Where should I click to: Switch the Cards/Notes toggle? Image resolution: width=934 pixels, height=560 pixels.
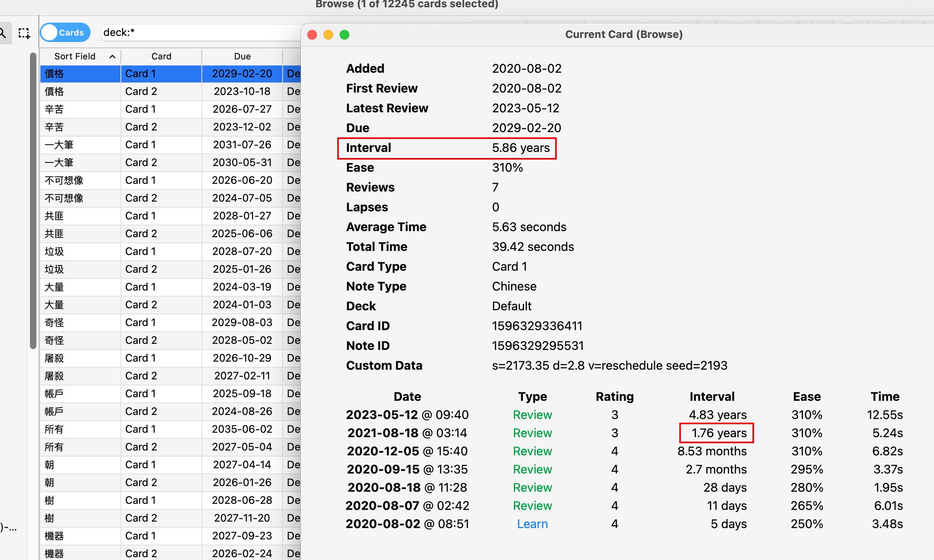point(65,32)
